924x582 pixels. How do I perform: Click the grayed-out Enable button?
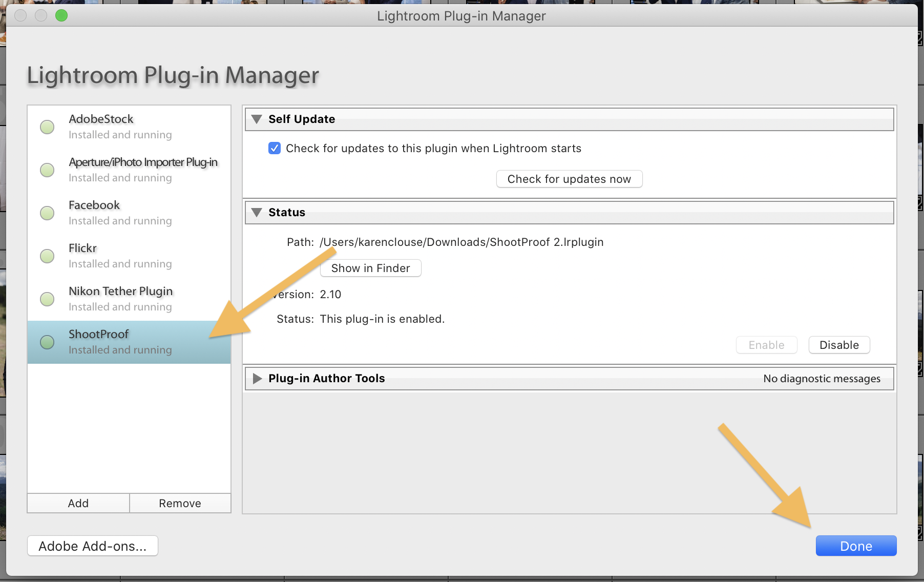point(766,345)
